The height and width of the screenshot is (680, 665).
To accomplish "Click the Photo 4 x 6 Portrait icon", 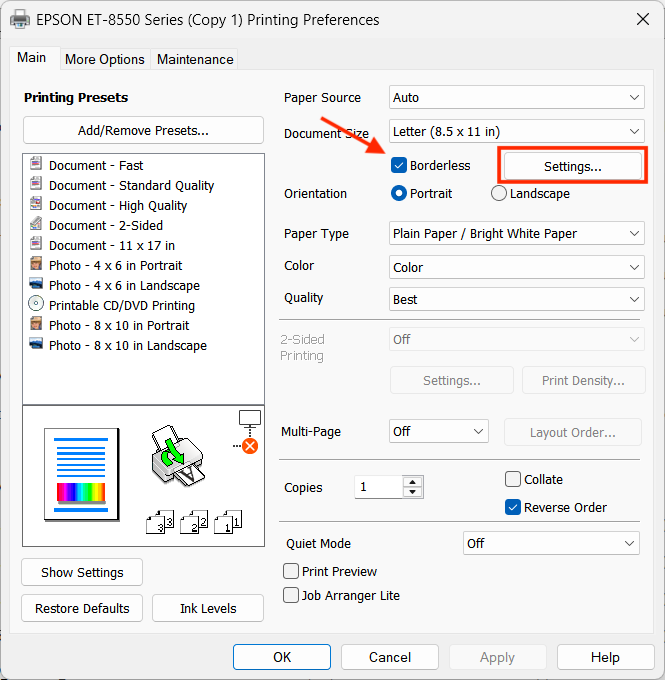I will (36, 264).
